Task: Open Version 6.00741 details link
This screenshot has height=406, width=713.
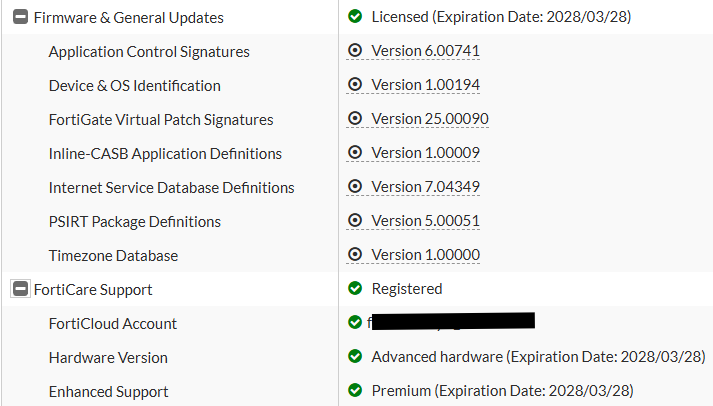Action: [x=425, y=51]
